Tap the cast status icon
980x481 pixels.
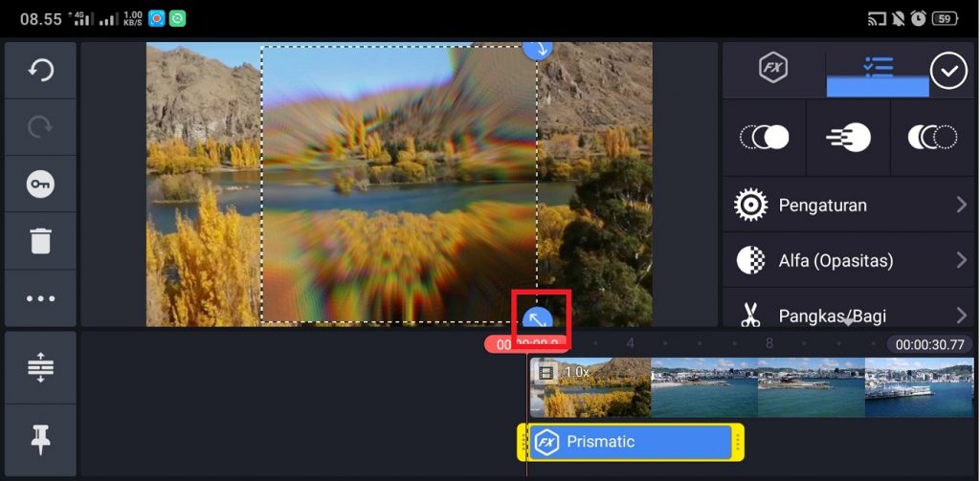pyautogui.click(x=877, y=19)
